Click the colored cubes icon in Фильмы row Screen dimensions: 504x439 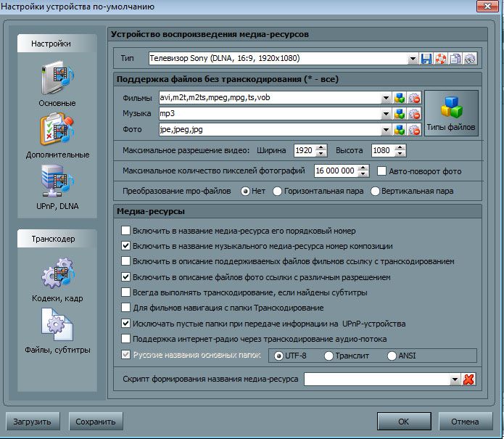coord(400,98)
